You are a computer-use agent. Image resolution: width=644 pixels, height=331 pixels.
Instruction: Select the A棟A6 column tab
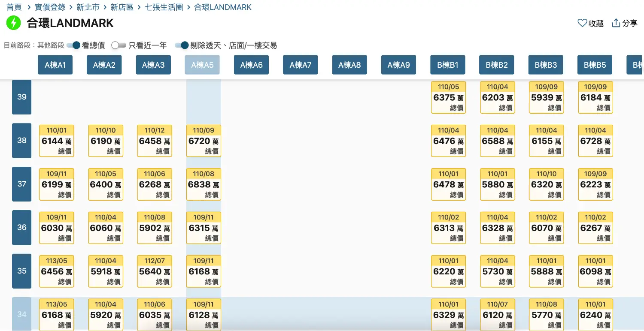pyautogui.click(x=251, y=65)
